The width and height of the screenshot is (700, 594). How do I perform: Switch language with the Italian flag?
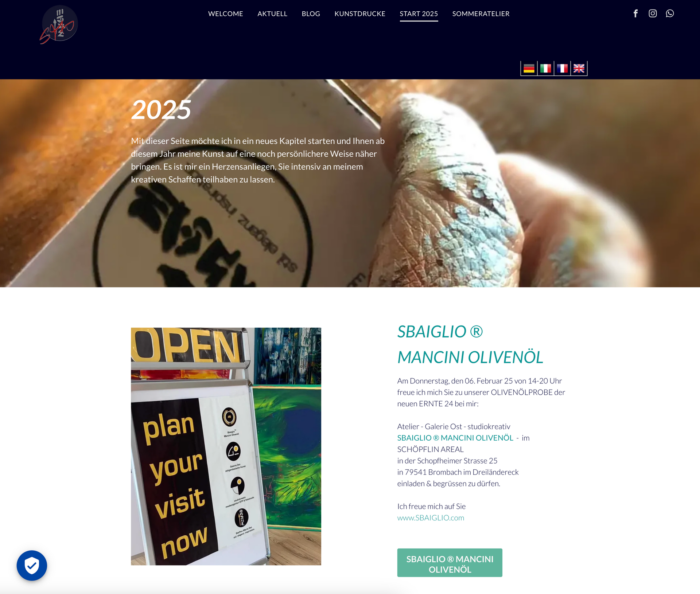[x=546, y=69]
